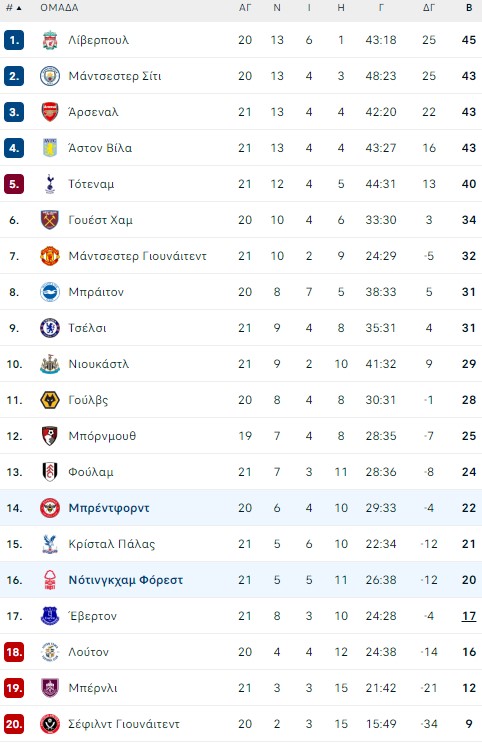Screen dimensions: 482x746
Task: Sort table by the B points header
Action: coord(469,8)
